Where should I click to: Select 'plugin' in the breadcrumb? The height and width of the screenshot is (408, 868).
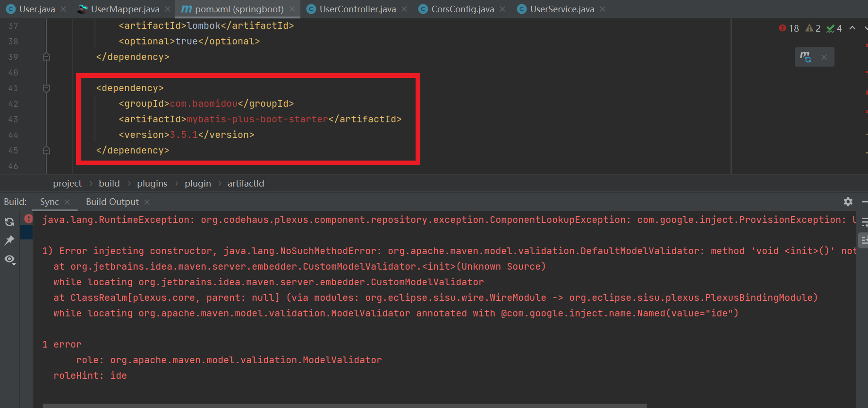click(198, 183)
